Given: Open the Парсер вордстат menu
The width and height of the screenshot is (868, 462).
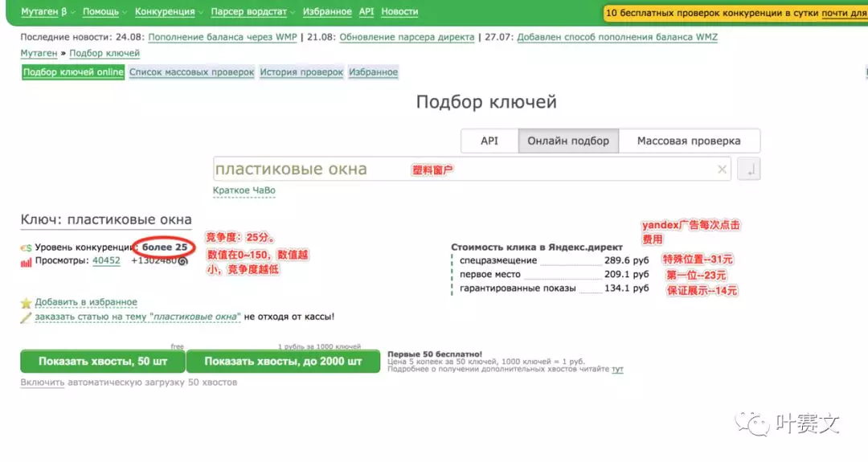Looking at the screenshot, I should coord(248,11).
